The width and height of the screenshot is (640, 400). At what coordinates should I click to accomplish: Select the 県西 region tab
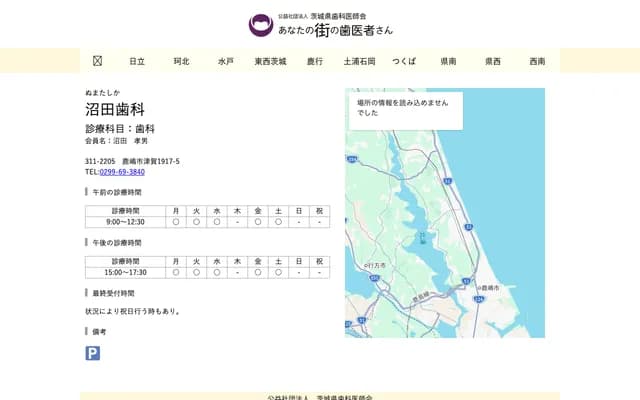(x=493, y=61)
